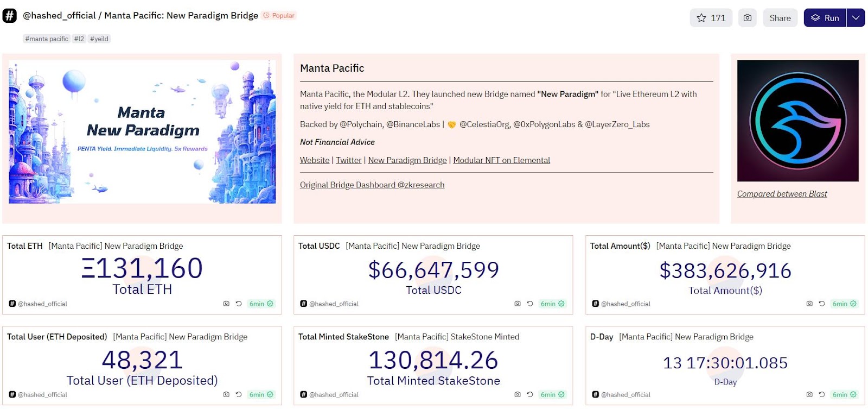Select the 130,814.26 StakeStone value
The width and height of the screenshot is (868, 409).
tap(433, 360)
